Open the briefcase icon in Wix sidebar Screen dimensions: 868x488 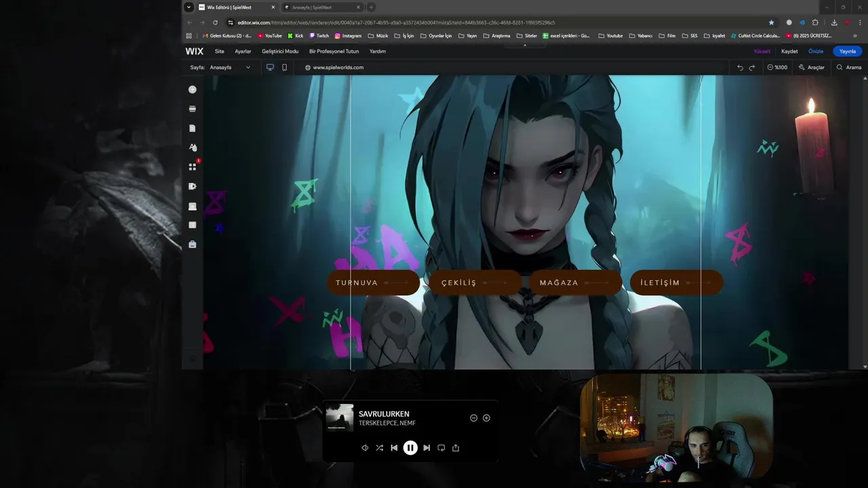point(193,245)
